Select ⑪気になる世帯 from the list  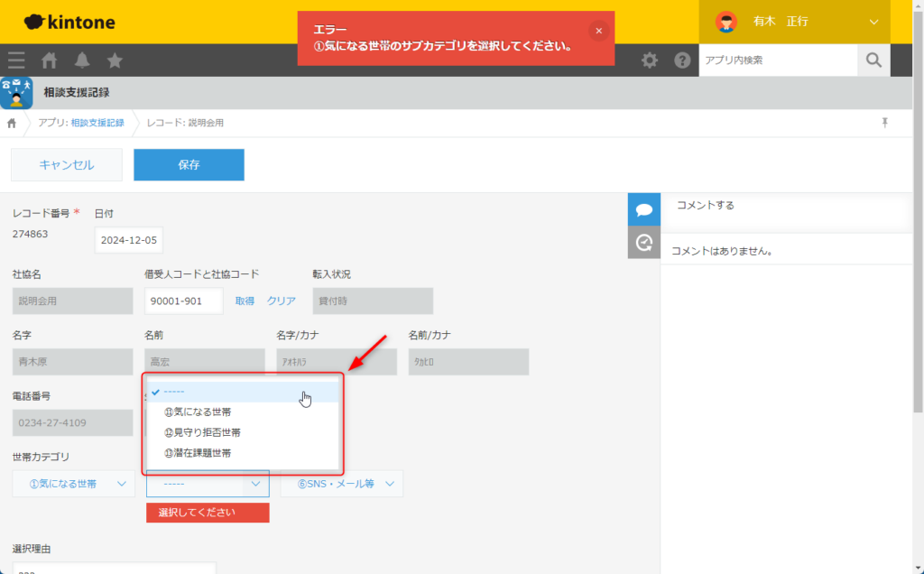[x=199, y=412]
